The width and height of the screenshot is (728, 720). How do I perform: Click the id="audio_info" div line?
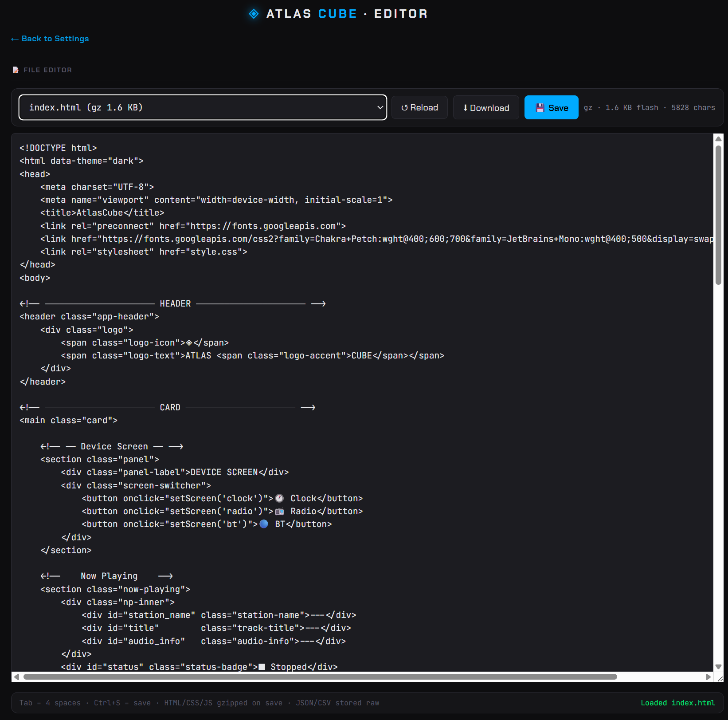click(x=214, y=641)
